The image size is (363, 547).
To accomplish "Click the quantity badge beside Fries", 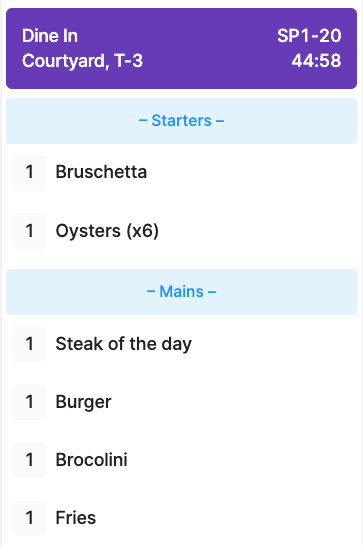I will (30, 518).
